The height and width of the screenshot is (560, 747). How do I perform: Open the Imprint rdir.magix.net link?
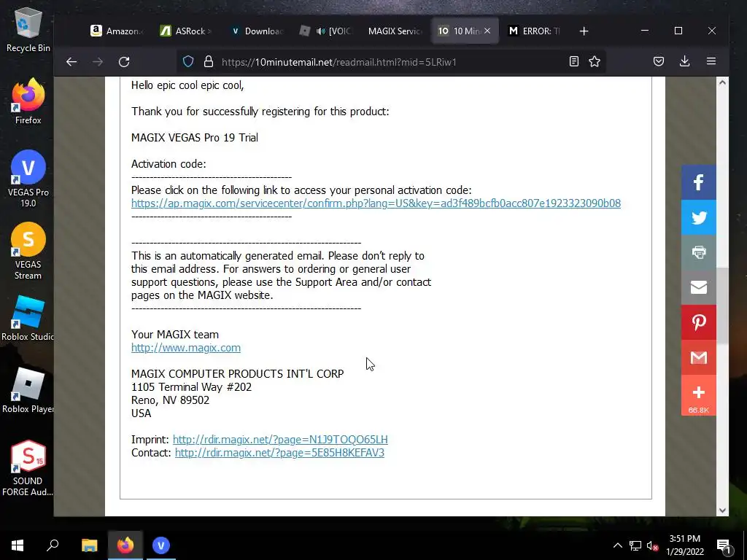tap(280, 440)
